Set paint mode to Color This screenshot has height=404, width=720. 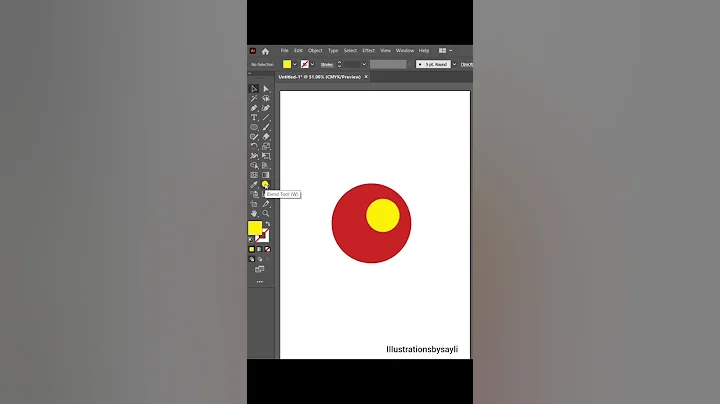252,249
